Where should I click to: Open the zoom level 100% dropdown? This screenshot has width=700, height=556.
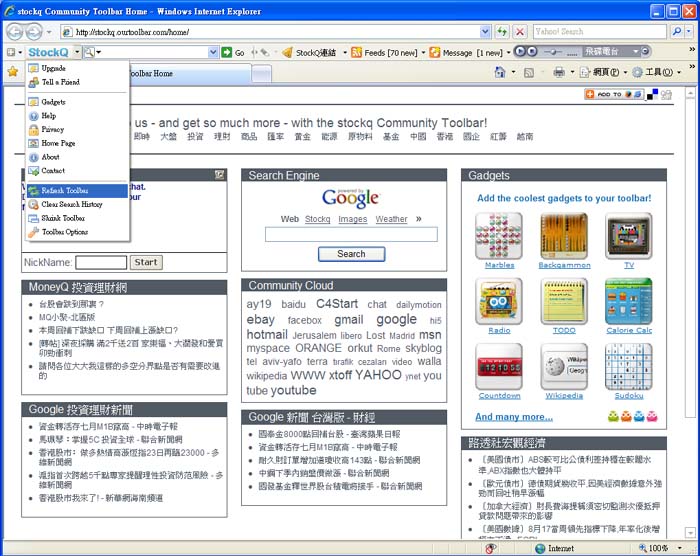(680, 548)
